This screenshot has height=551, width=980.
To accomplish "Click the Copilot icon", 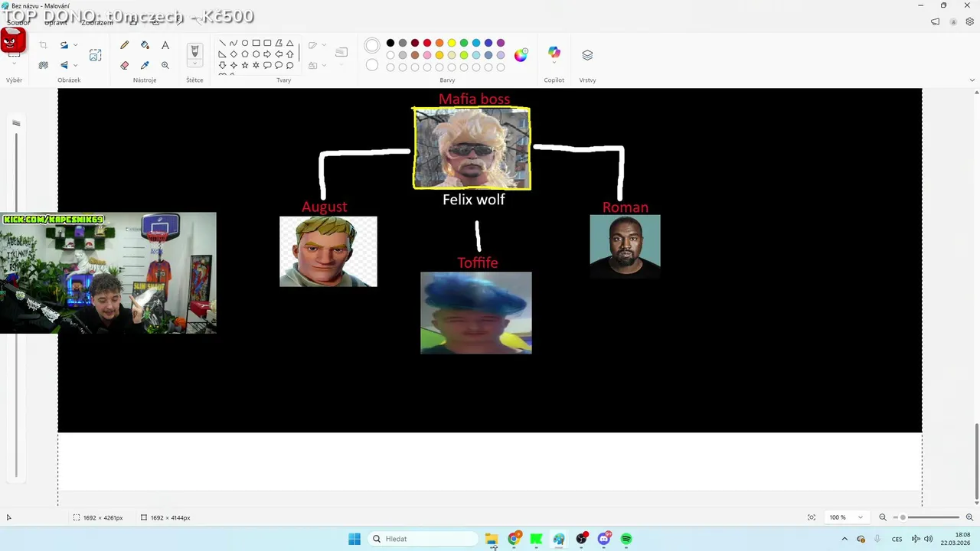I will [554, 52].
